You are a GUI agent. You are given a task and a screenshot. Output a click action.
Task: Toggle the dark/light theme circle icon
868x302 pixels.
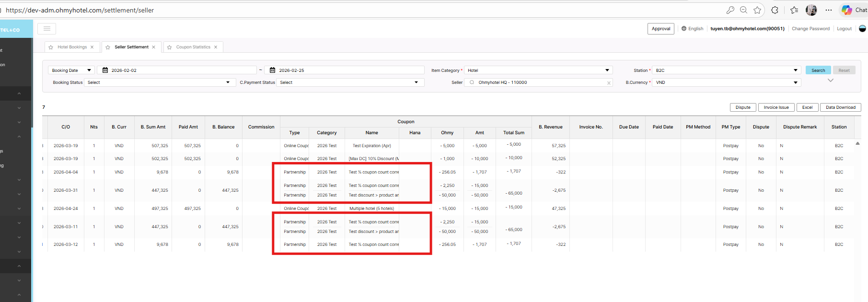coord(862,29)
